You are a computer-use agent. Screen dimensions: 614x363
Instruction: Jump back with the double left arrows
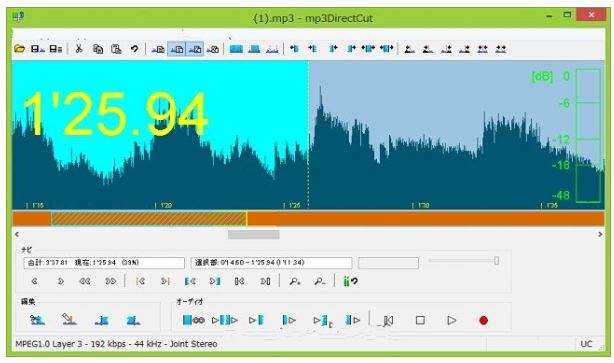click(85, 281)
